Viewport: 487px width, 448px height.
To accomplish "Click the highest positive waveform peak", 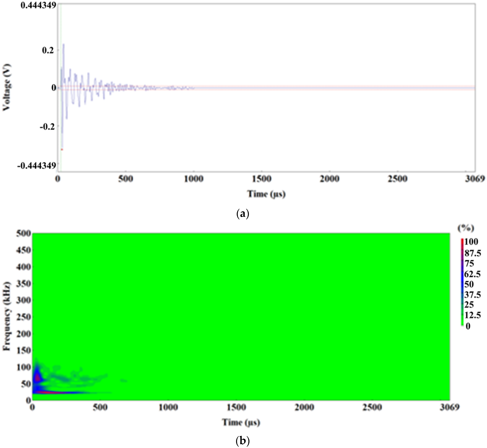I will coord(64,45).
